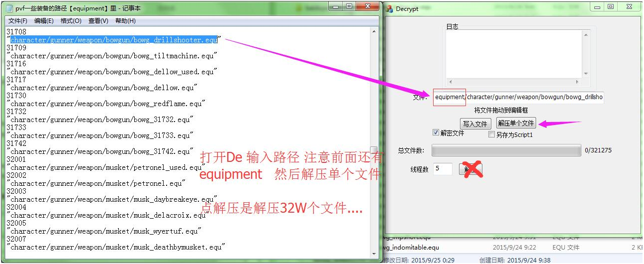Minimize the Decrypt window
Screen dimensions: 644x264
(x=597, y=6)
